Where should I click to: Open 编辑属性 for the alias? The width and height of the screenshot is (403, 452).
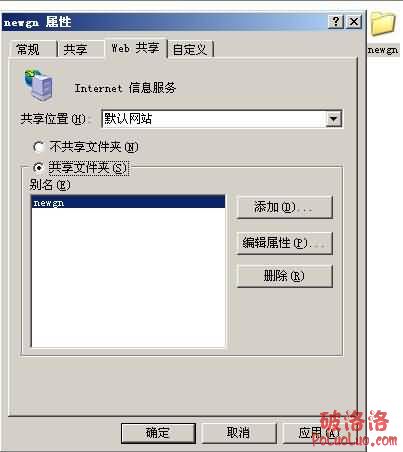pos(284,243)
